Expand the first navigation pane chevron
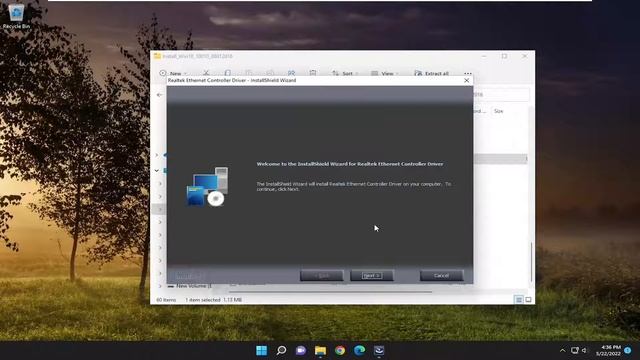 (157, 155)
